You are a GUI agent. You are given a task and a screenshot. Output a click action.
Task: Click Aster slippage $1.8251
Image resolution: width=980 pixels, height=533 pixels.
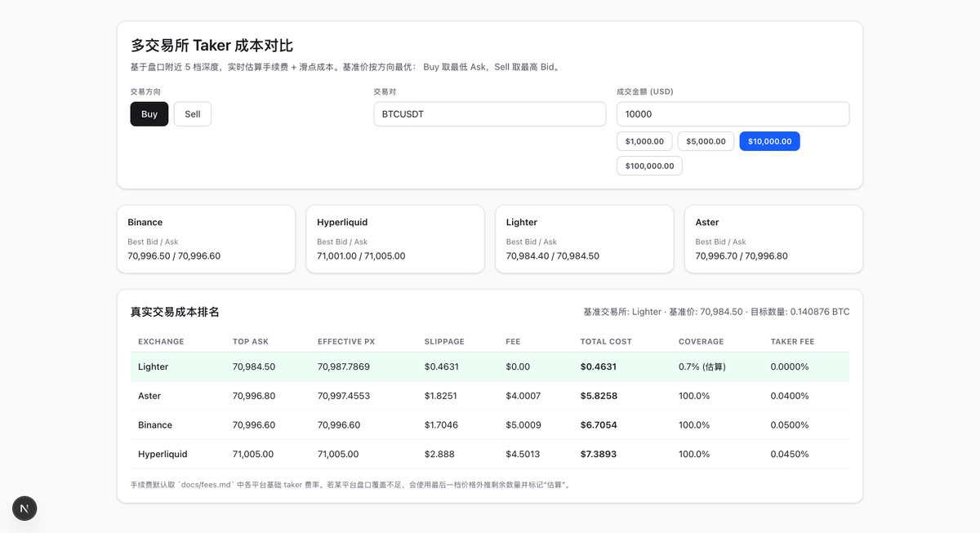point(442,396)
